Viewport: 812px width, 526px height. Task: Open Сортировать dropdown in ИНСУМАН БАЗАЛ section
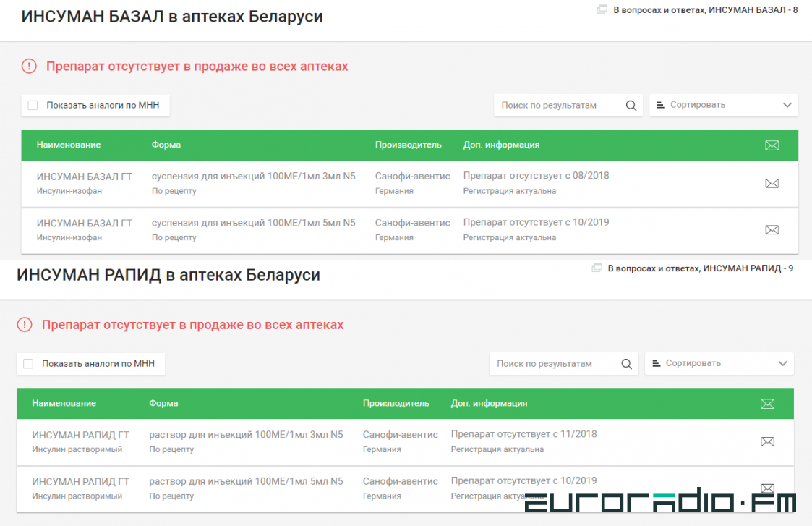(x=724, y=105)
